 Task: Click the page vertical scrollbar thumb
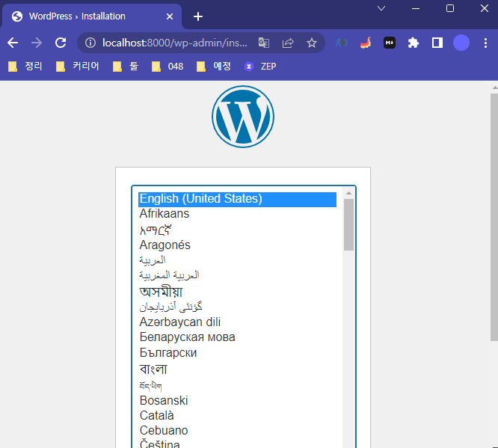click(494, 218)
